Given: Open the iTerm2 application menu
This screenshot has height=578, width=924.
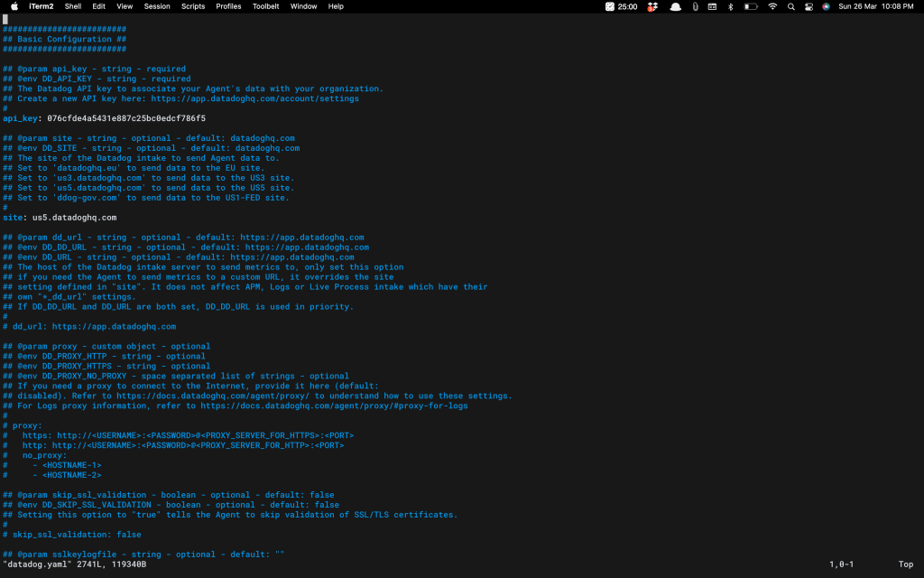Looking at the screenshot, I should point(42,6).
